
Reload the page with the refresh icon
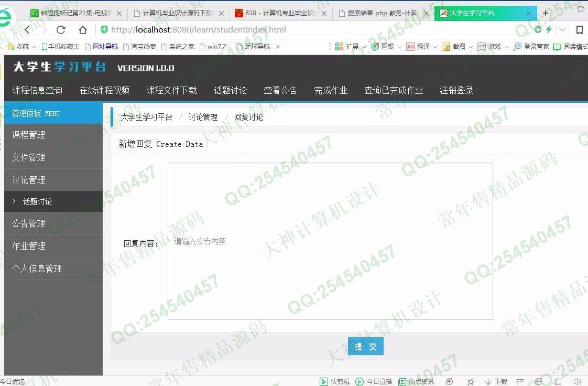point(61,30)
